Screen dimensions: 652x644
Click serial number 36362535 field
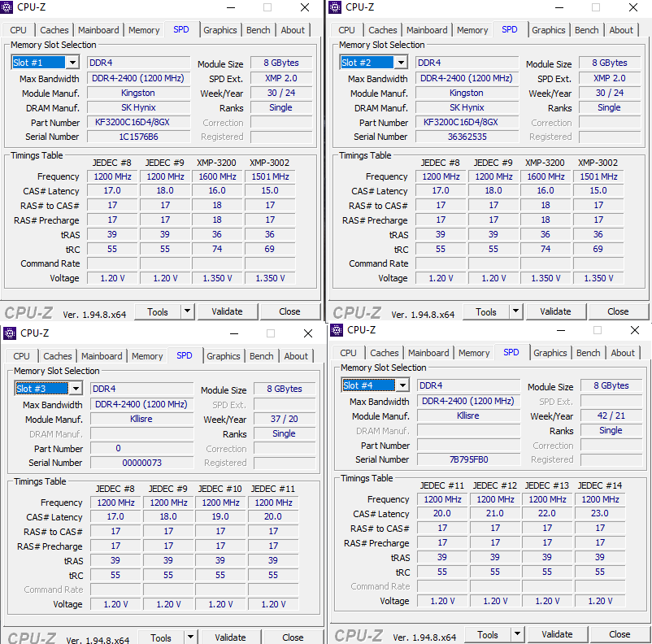coord(467,137)
